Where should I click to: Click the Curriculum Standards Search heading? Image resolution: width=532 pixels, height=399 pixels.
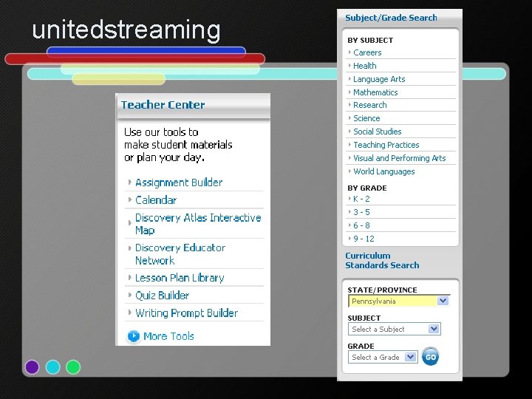tap(382, 260)
